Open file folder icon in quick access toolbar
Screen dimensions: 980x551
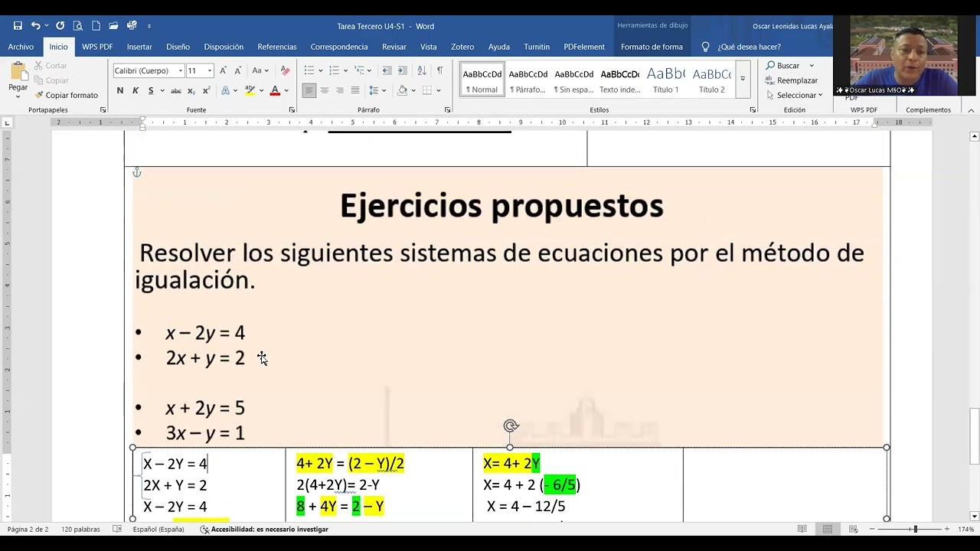(113, 26)
